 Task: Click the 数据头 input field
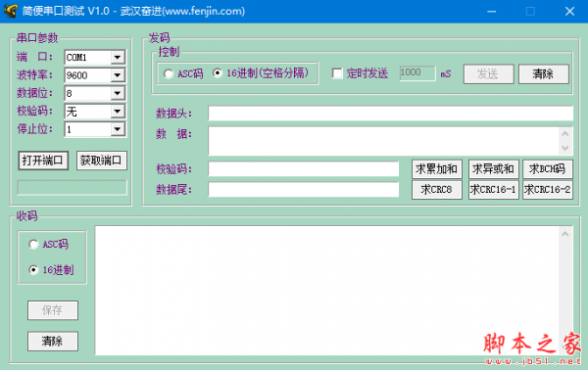pyautogui.click(x=390, y=114)
